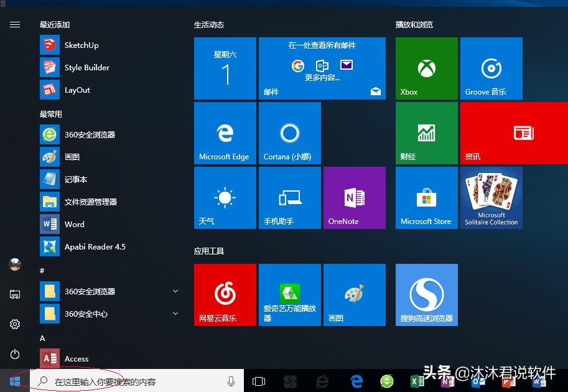This screenshot has width=568, height=392.
Task: Open the 爱奇艺万能播放器 tile
Action: (290, 295)
